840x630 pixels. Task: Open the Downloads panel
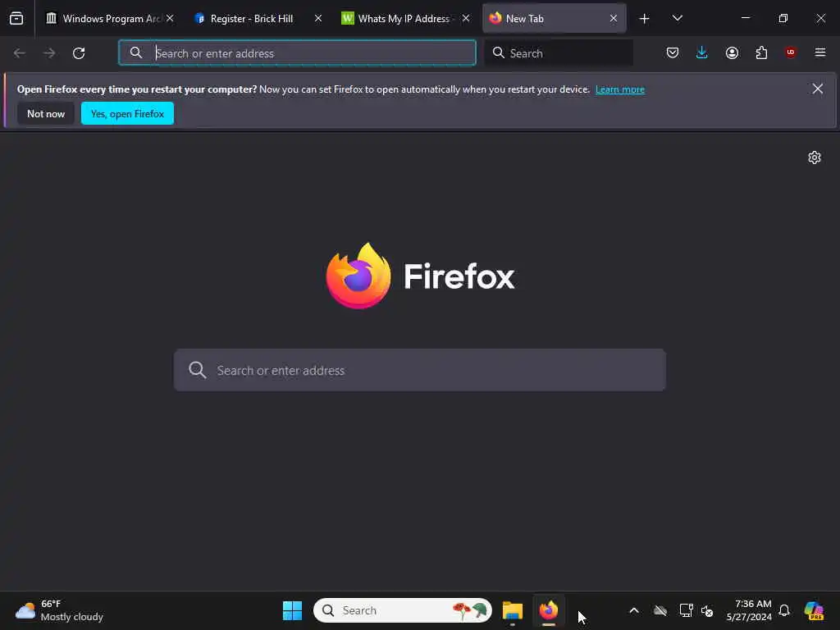(x=702, y=53)
